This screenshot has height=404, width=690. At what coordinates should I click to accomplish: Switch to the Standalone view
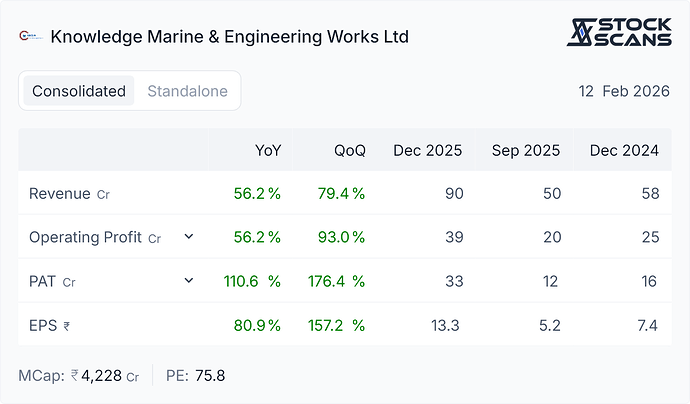pos(187,91)
